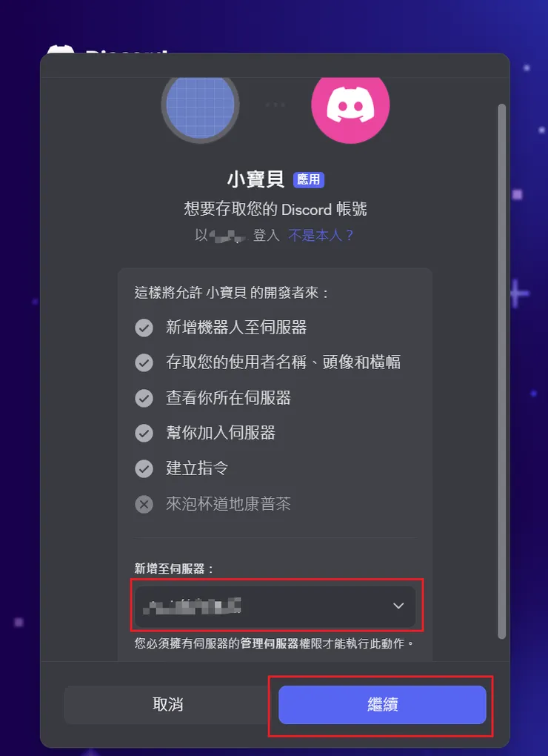Click the three dots between the avatars

tap(275, 105)
